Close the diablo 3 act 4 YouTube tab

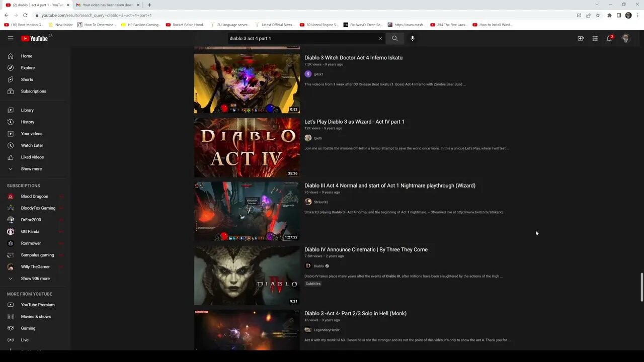68,5
